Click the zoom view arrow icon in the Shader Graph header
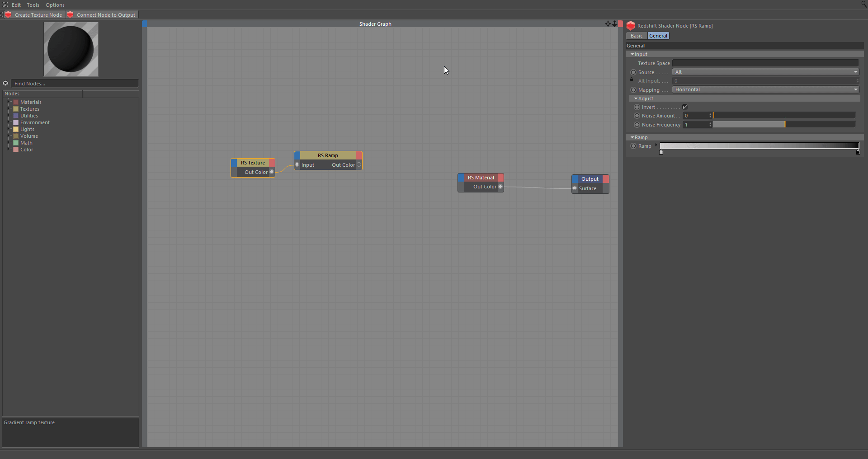Image resolution: width=868 pixels, height=459 pixels. (614, 23)
